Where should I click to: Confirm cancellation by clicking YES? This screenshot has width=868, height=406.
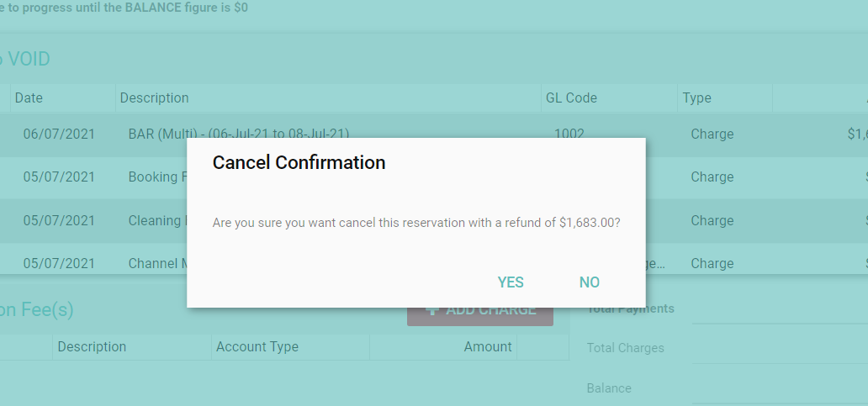click(511, 282)
